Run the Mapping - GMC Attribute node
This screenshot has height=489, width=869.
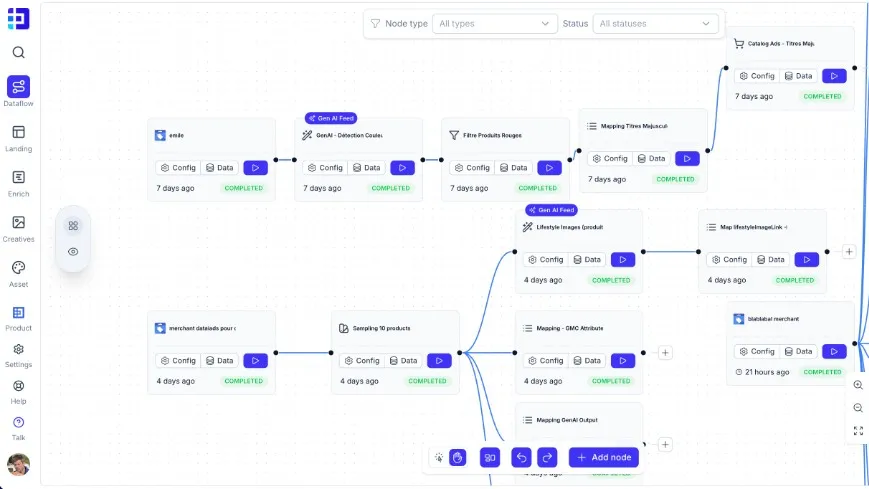click(x=623, y=360)
